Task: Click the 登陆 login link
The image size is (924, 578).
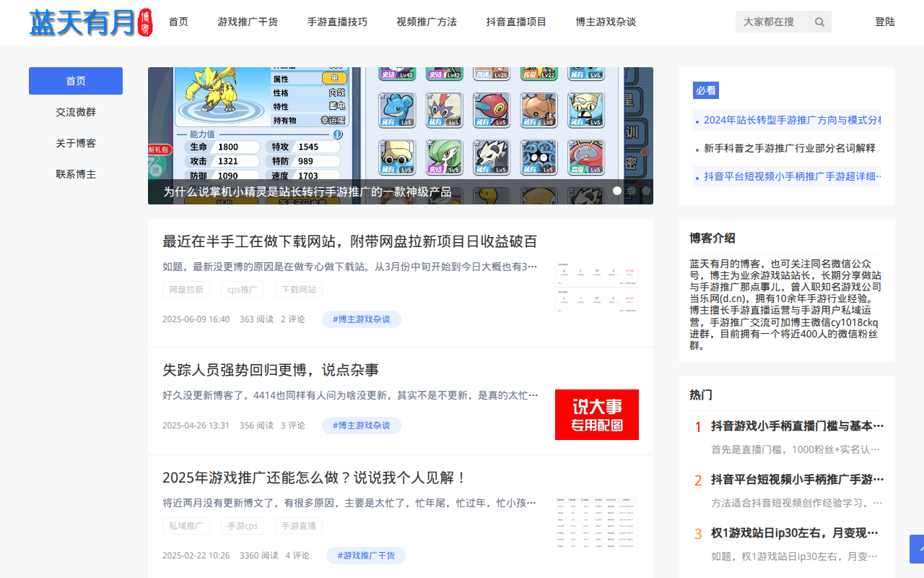Action: pos(885,22)
